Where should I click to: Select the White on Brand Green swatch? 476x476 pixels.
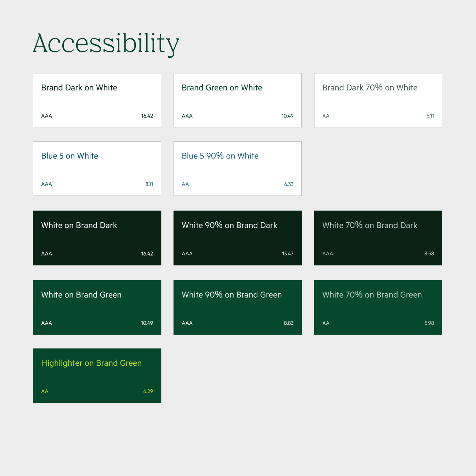(97, 307)
